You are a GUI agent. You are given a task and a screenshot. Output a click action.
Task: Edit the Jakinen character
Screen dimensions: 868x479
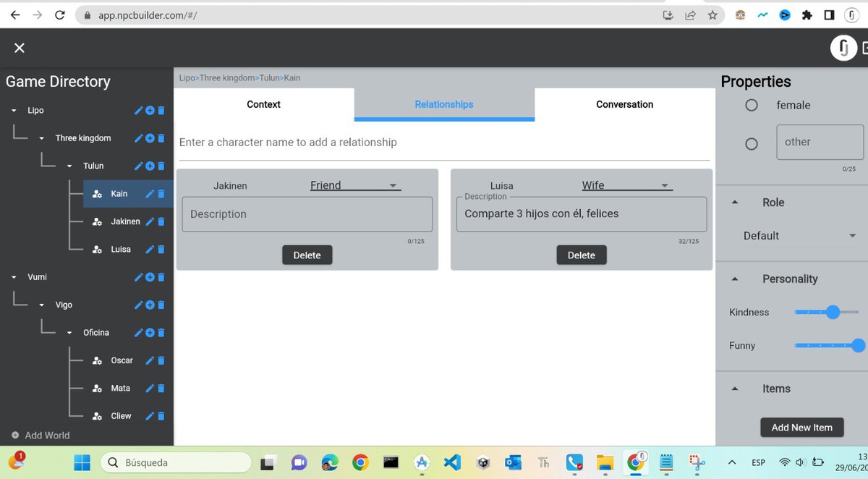click(x=150, y=221)
